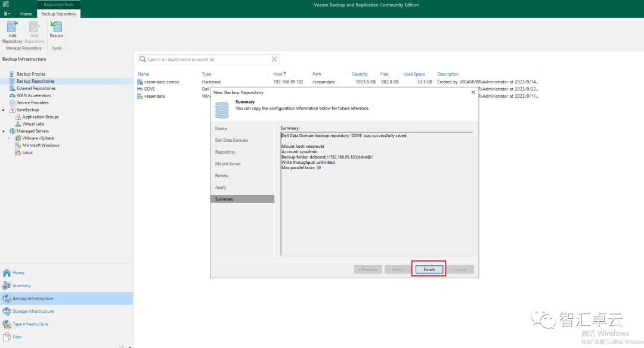Image resolution: width=644 pixels, height=348 pixels.
Task: Clear the object search field
Action: coord(274,59)
